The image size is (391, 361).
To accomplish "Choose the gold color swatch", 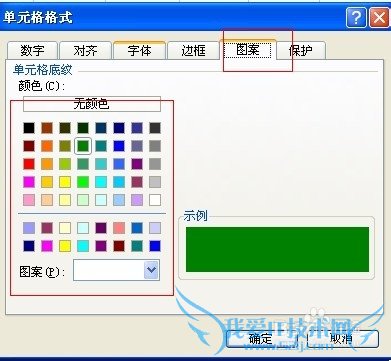I will (47, 182).
